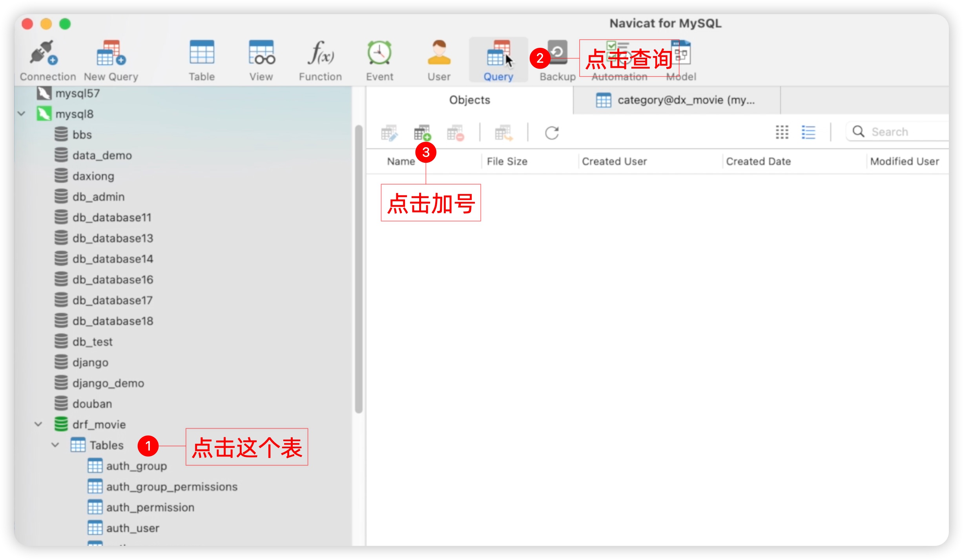This screenshot has width=963, height=560.
Task: Select the mysql57 connection
Action: (68, 93)
